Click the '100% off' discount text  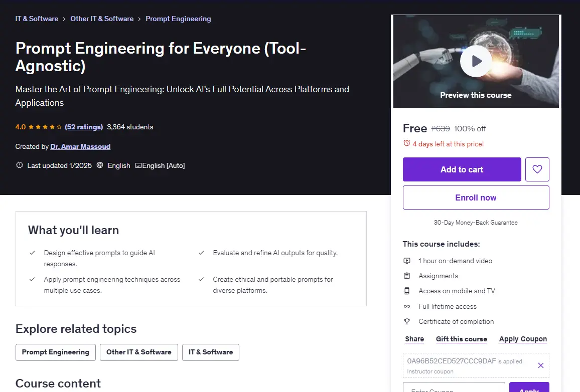coord(470,128)
